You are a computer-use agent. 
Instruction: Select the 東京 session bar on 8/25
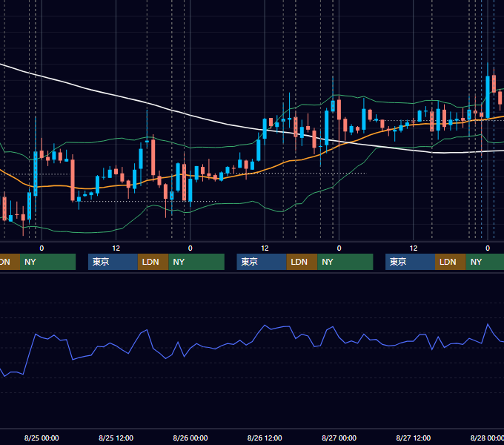pyautogui.click(x=113, y=262)
